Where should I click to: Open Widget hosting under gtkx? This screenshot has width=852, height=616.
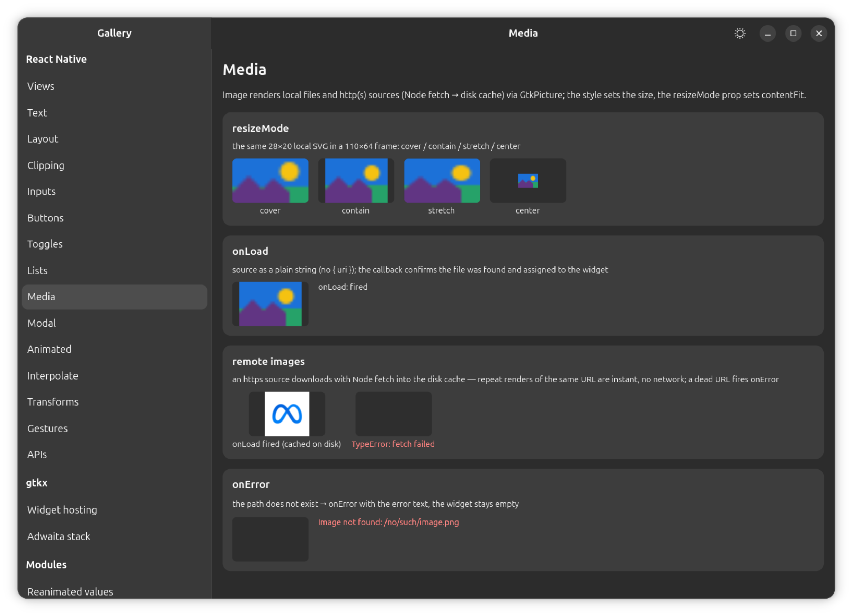tap(115, 510)
